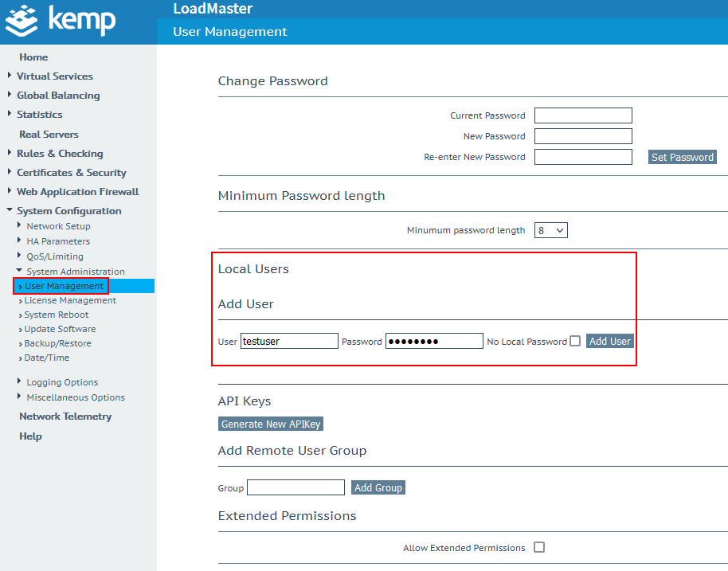
Task: Select User Management in sidebar
Action: point(64,286)
